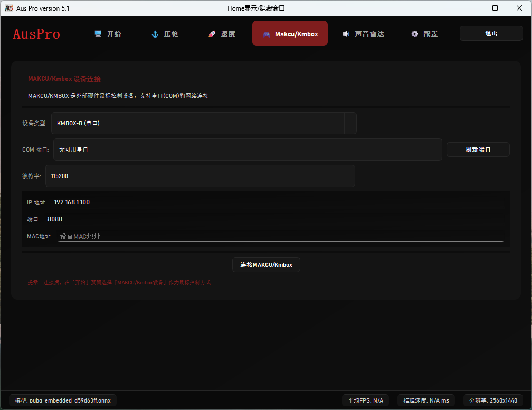Click the 分辨率 2560x1440 status indicator
Viewport: 532px width, 410px height.
pyautogui.click(x=493, y=400)
